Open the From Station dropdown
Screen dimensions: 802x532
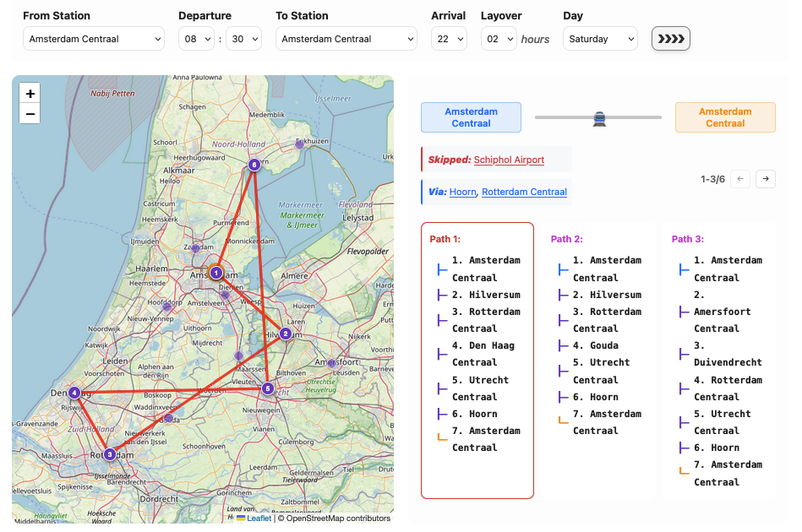click(x=94, y=39)
